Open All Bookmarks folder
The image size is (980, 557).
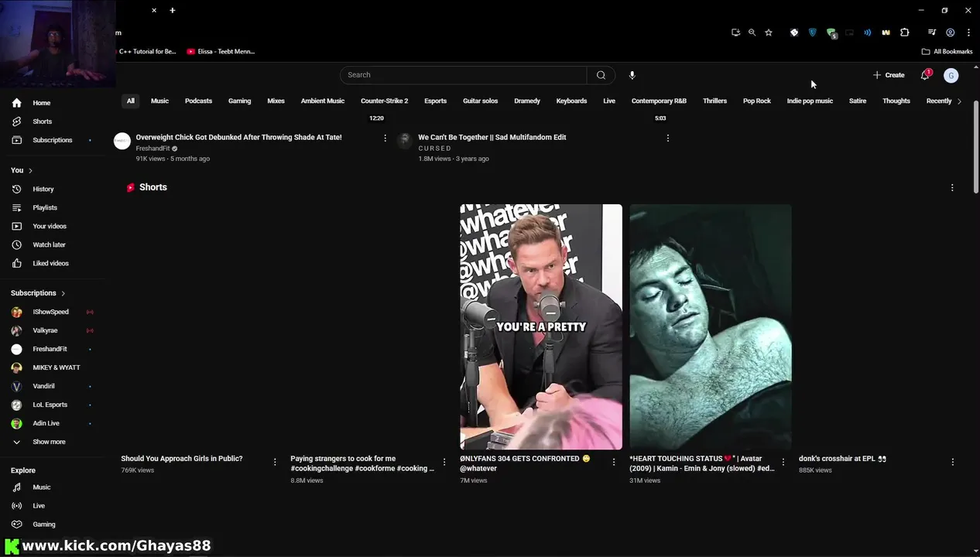[x=947, y=52]
